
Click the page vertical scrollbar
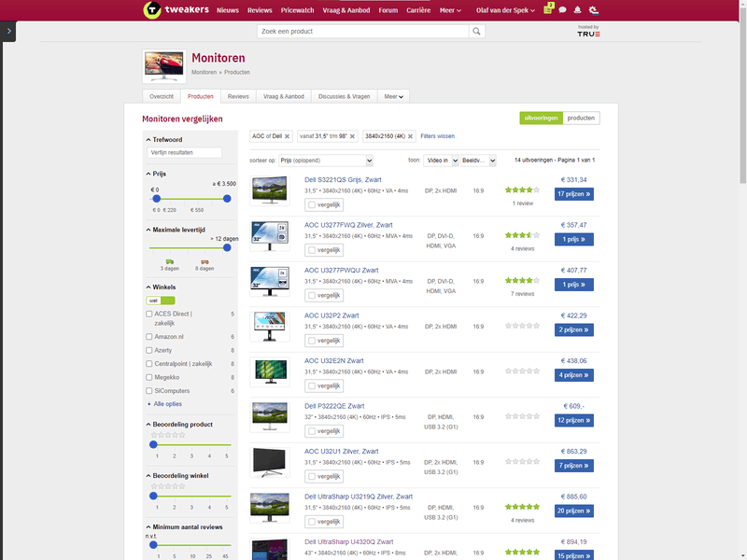coord(742,95)
